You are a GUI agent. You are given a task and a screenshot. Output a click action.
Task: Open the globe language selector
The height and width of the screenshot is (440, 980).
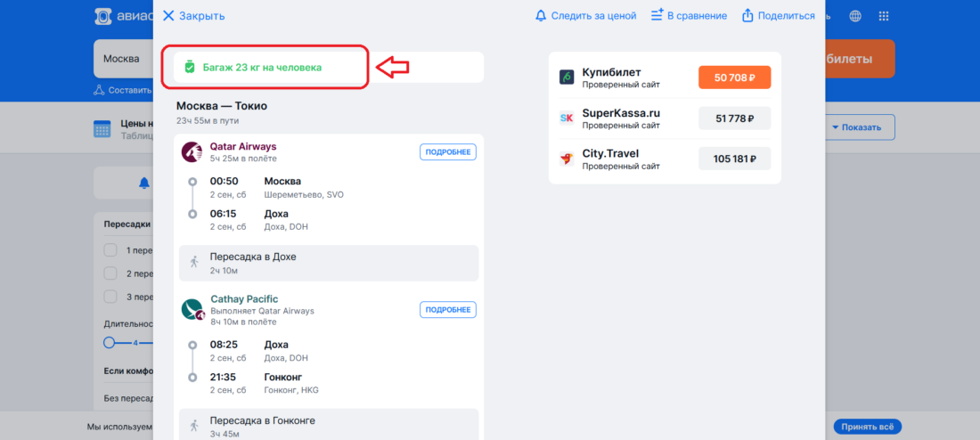[855, 16]
